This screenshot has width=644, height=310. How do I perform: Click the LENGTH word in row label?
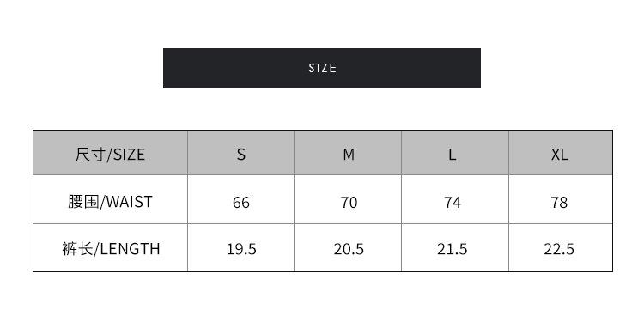click(130, 249)
